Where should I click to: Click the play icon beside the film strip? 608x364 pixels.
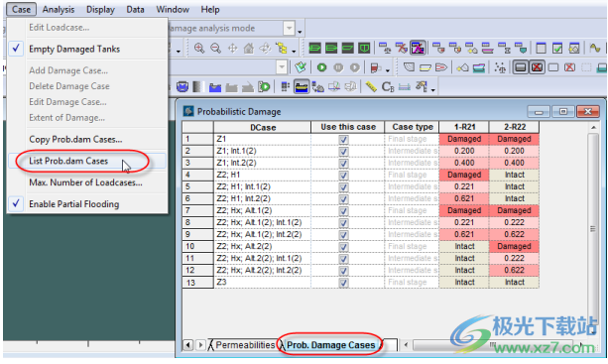tap(264, 87)
